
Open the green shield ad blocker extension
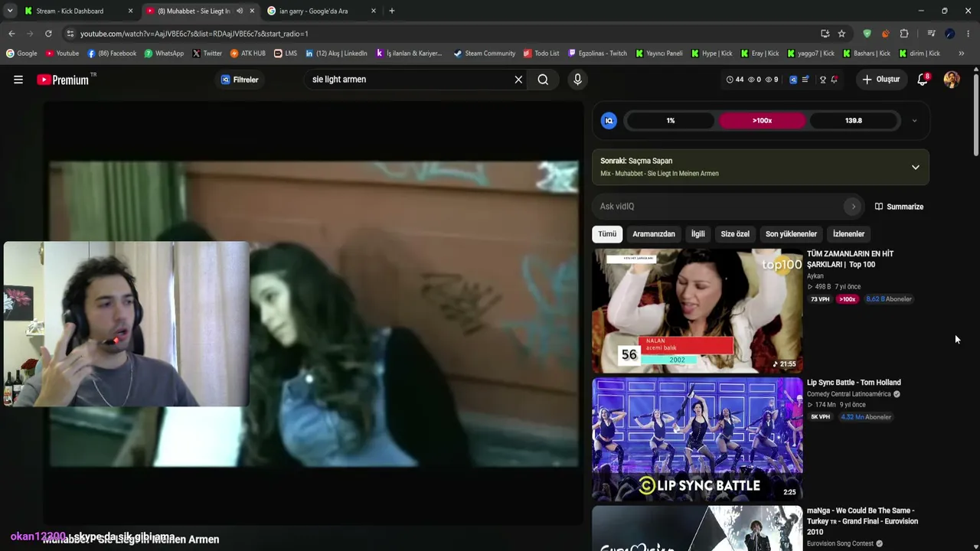867,34
